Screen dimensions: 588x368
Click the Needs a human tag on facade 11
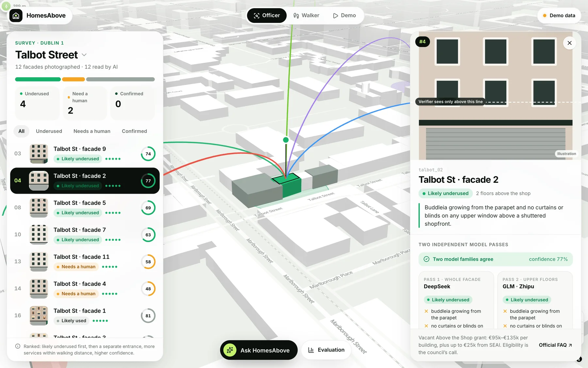click(x=76, y=267)
